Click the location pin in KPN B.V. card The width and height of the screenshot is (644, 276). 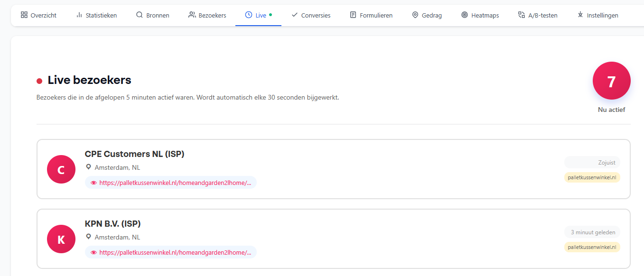pyautogui.click(x=88, y=237)
